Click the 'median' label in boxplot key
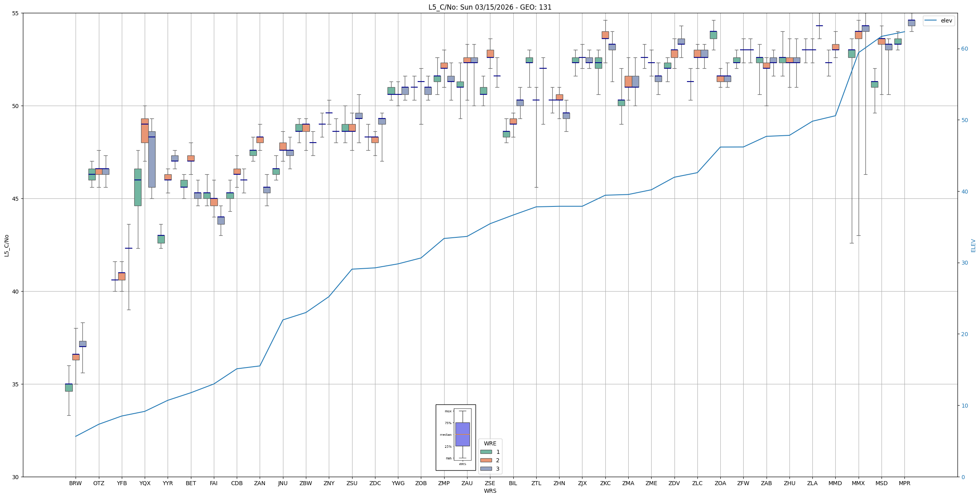980x498 pixels. point(445,435)
